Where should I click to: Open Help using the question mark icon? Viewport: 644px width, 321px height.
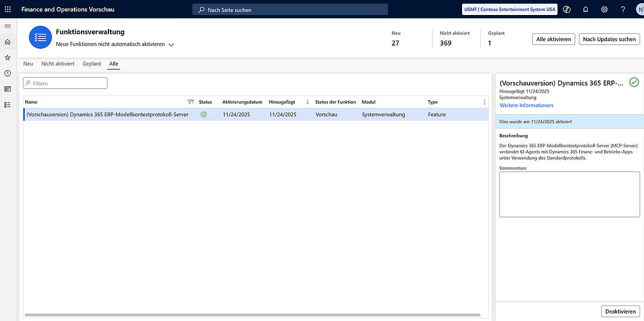click(623, 9)
